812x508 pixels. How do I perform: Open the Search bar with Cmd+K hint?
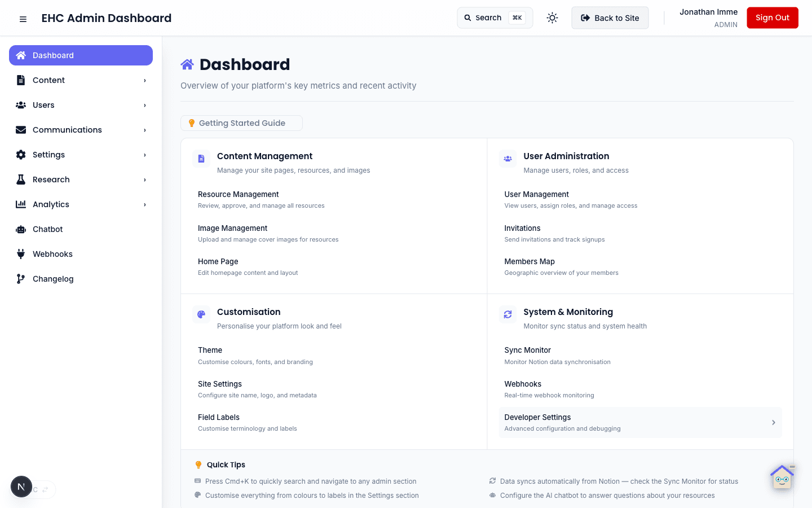tap(495, 17)
